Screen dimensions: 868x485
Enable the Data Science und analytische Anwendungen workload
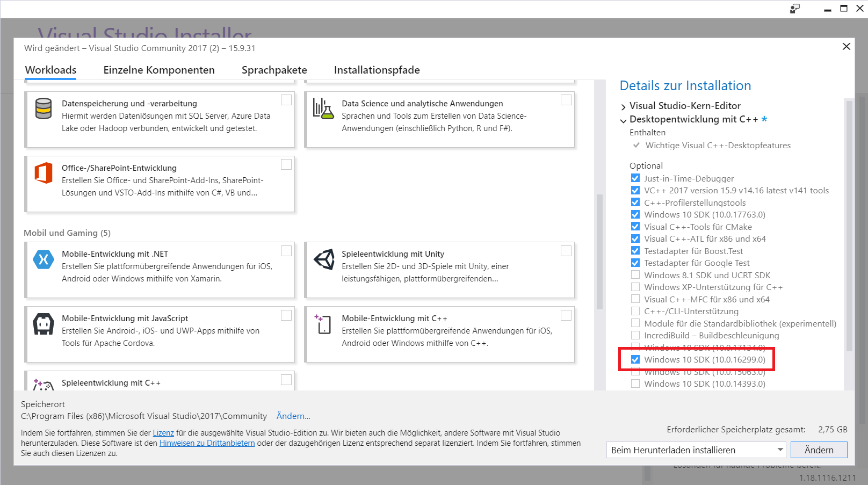[x=566, y=100]
